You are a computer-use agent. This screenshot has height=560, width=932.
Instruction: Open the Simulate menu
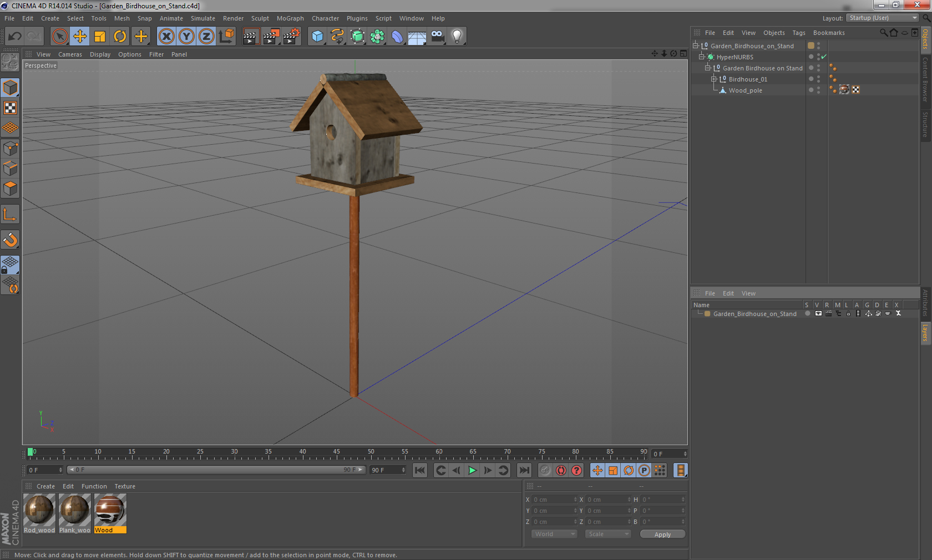[203, 18]
